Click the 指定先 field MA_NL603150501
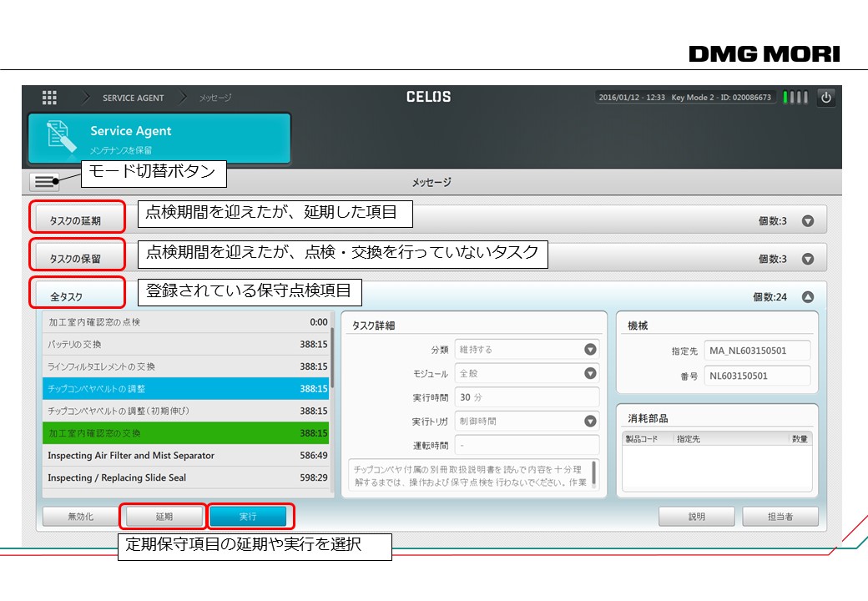The image size is (868, 601). pyautogui.click(x=757, y=351)
